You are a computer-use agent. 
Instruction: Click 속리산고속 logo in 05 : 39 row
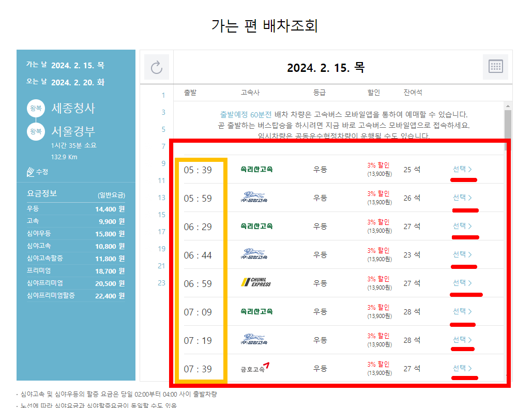[256, 169]
